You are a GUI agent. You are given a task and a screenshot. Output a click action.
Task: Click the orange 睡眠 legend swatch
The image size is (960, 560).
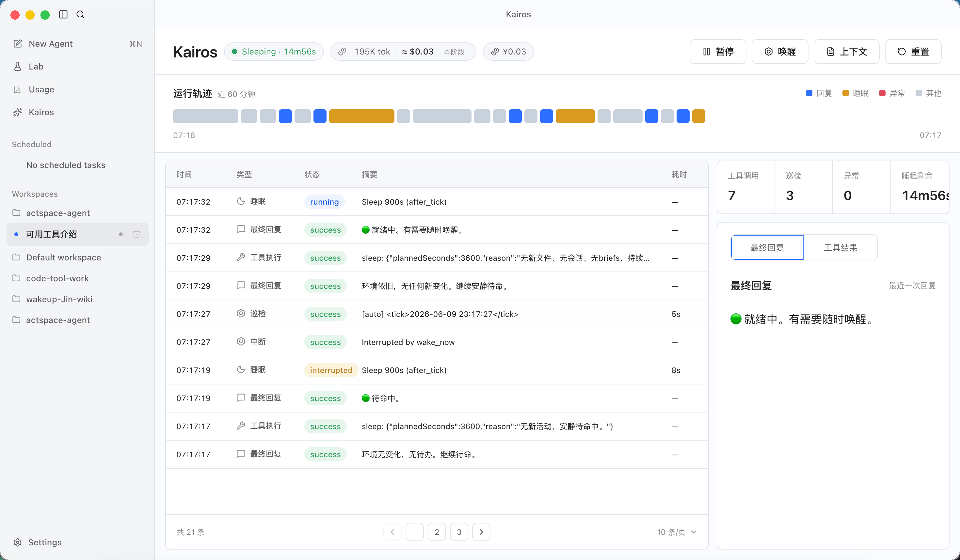[x=846, y=93]
